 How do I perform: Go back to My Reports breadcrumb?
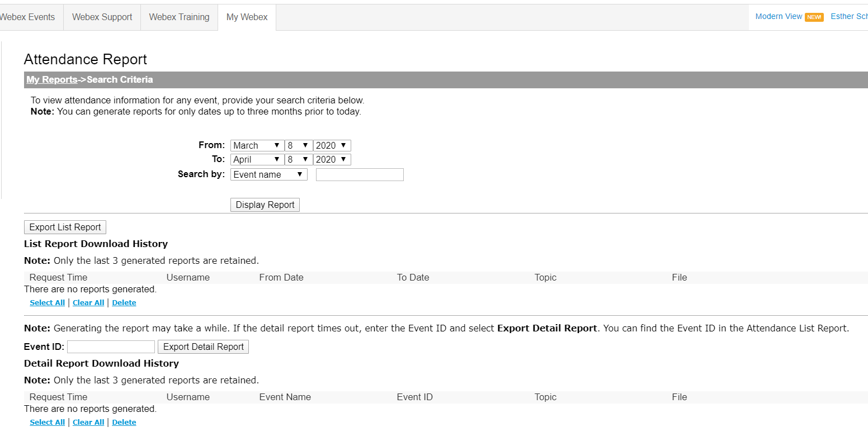pyautogui.click(x=52, y=79)
